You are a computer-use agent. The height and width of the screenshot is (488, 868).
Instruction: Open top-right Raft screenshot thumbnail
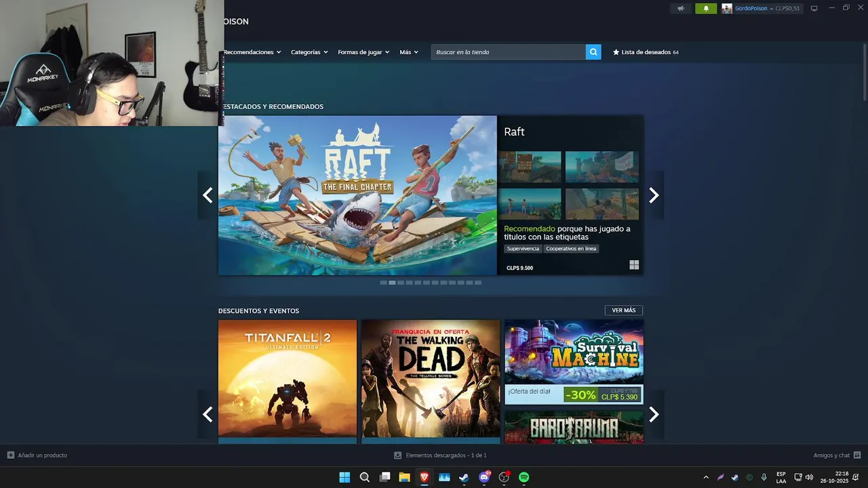click(x=602, y=167)
